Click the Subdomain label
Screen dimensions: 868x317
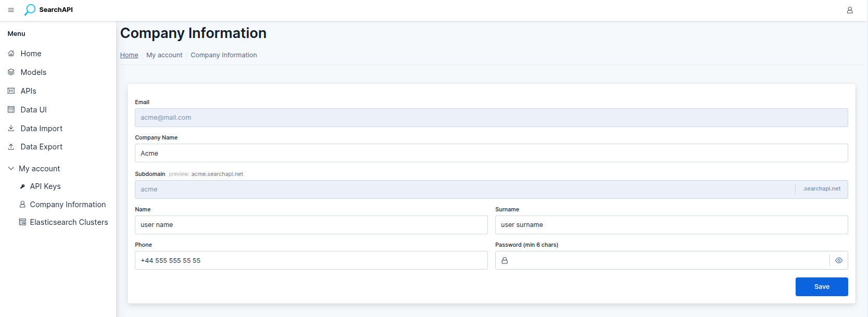[x=150, y=174]
